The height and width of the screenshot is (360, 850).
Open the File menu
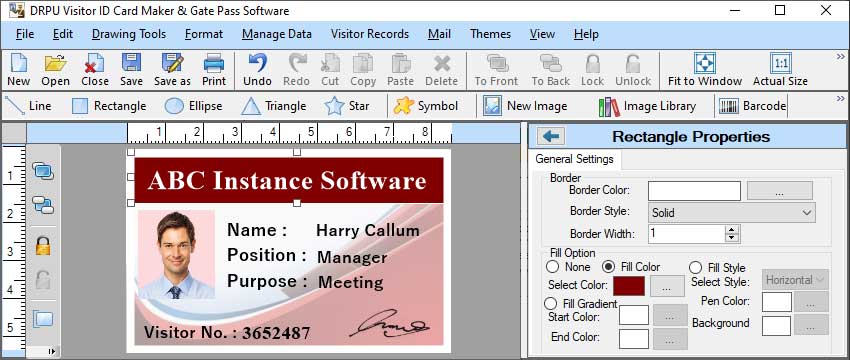(x=25, y=34)
